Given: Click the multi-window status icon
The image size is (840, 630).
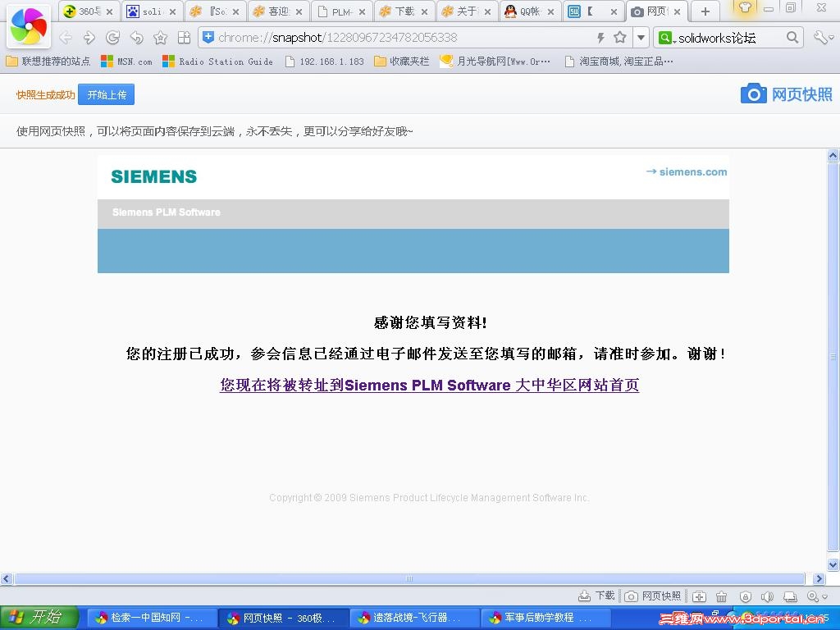Looking at the screenshot, I should click(790, 596).
